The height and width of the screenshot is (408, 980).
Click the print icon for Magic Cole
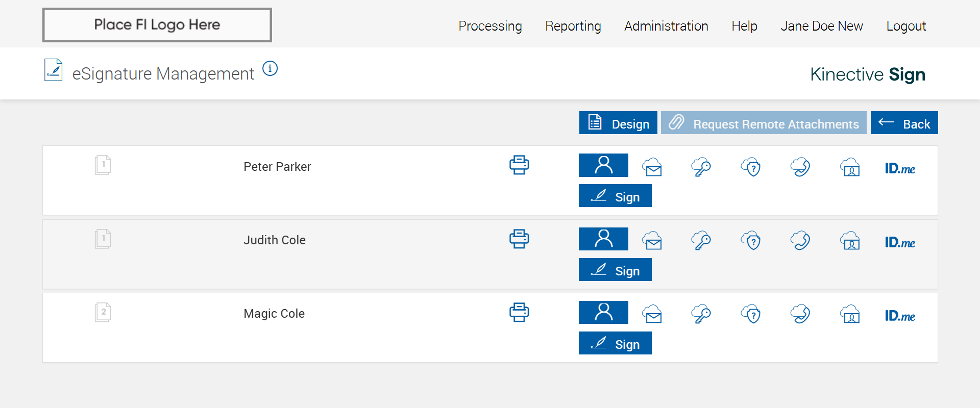[x=519, y=312]
